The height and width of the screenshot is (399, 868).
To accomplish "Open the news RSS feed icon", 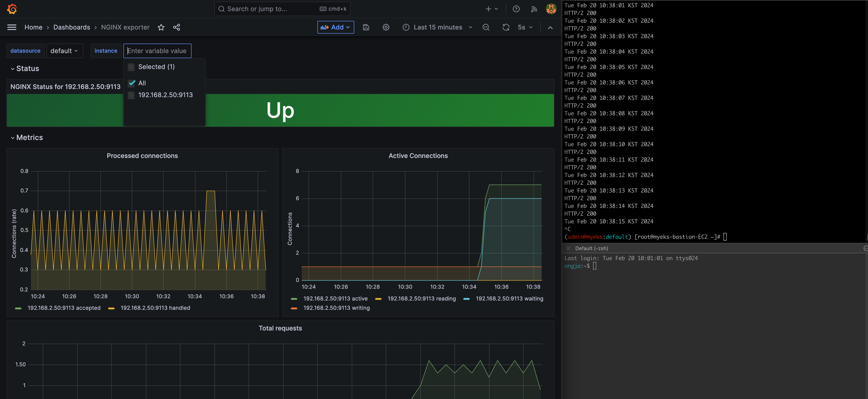I will 534,9.
